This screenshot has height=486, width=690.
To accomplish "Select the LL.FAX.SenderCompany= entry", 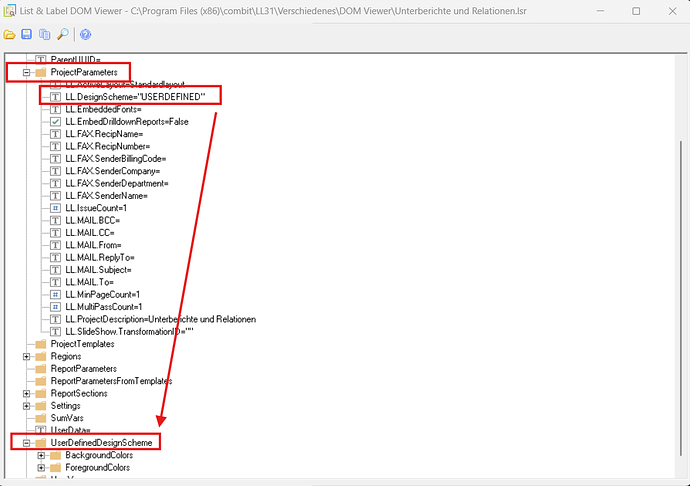I will click(113, 171).
